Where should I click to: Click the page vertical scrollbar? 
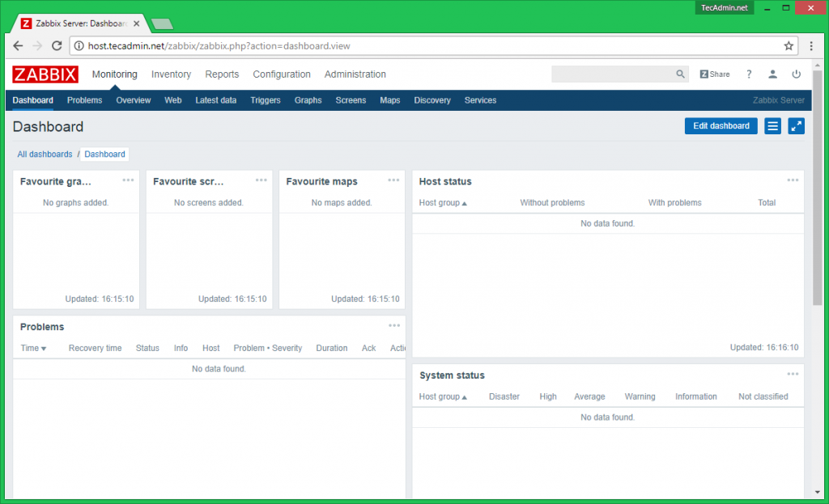tap(817, 243)
